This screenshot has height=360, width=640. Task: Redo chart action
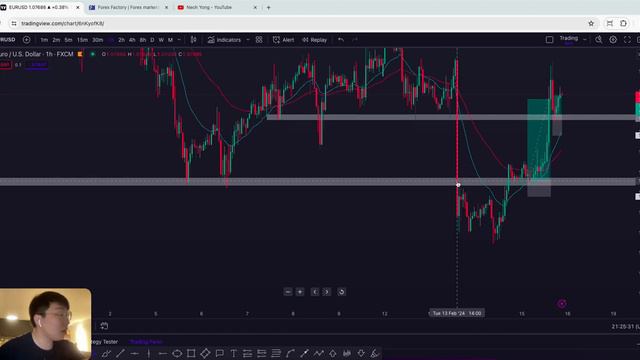pyautogui.click(x=355, y=40)
